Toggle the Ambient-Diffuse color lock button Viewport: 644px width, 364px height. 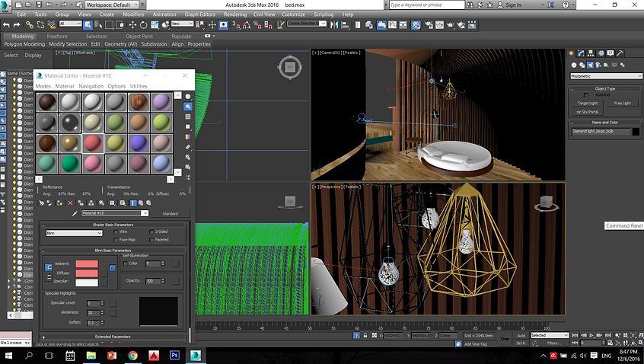(48, 267)
